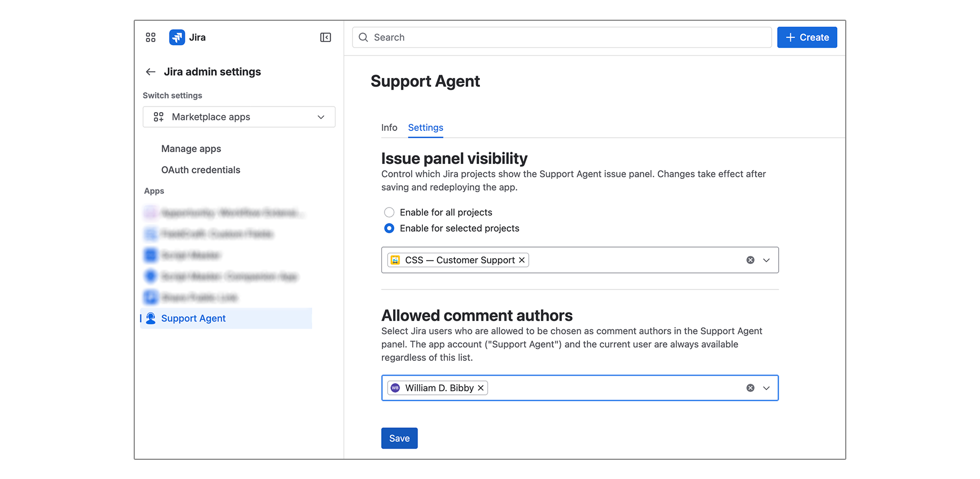Screen dimensions: 980x479
Task: Click the Jira admin settings heading
Action: pos(213,72)
